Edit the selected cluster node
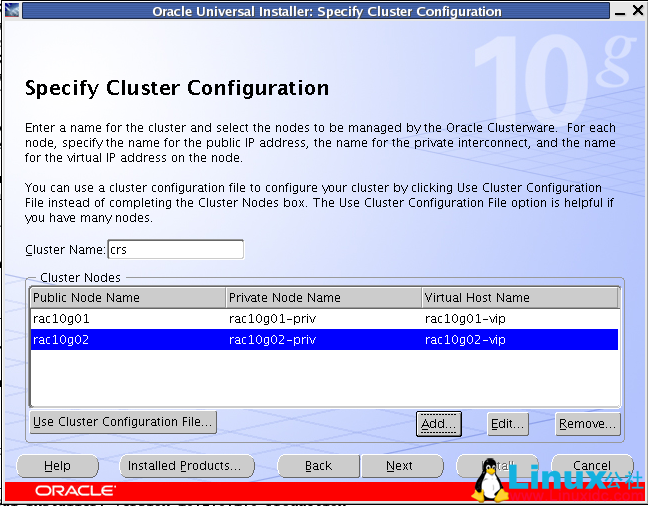648x506 pixels. [x=508, y=424]
